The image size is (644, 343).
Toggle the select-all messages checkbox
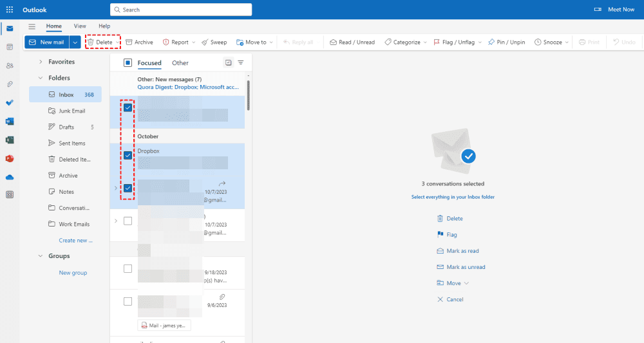click(128, 63)
